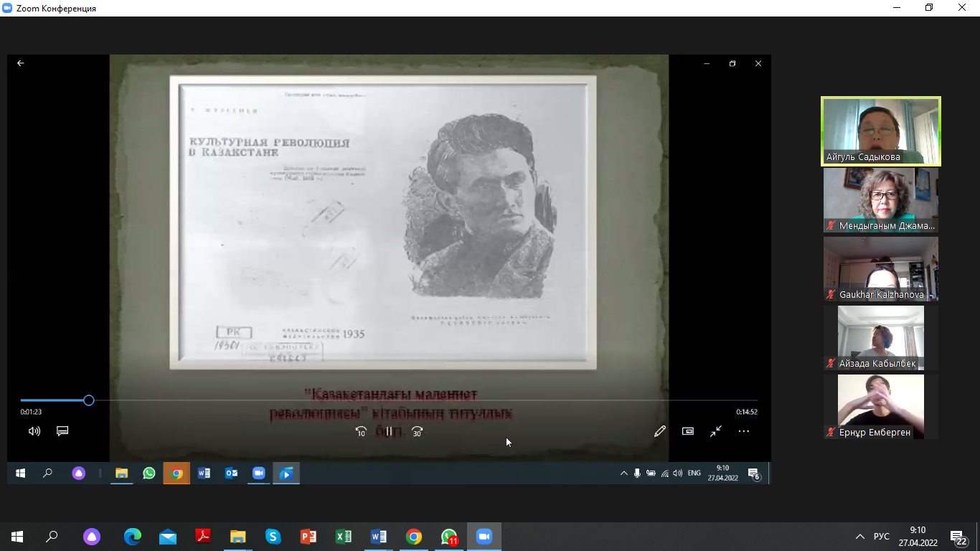
Task: Expand hidden tray icons on bottom taskbar
Action: [x=860, y=537]
